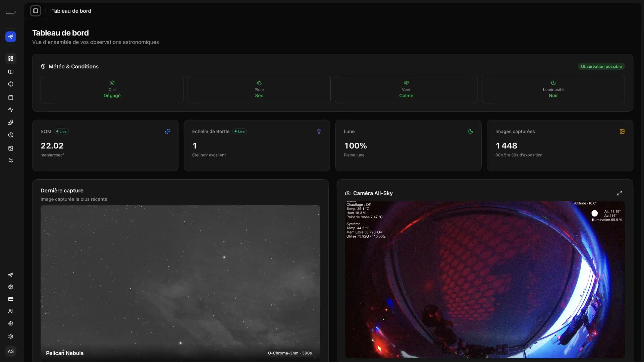Open the calendar icon in sidebar
Image resolution: width=644 pixels, height=362 pixels.
11,98
